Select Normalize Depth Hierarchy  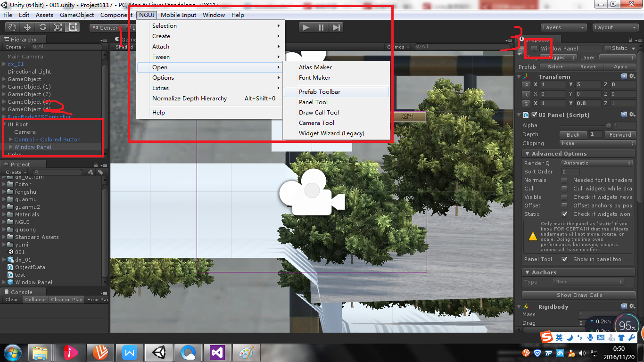point(211,99)
